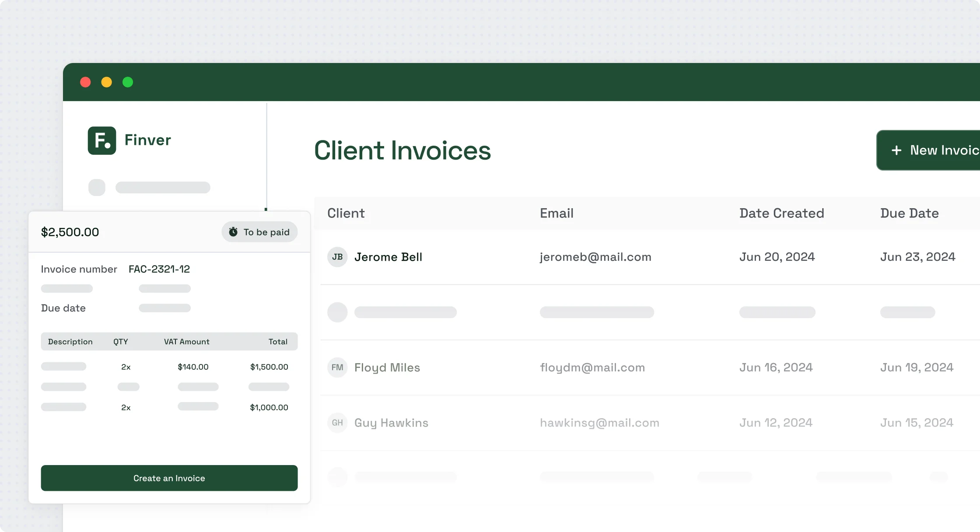Click the Due Date column header
This screenshot has width=980, height=532.
pos(909,213)
